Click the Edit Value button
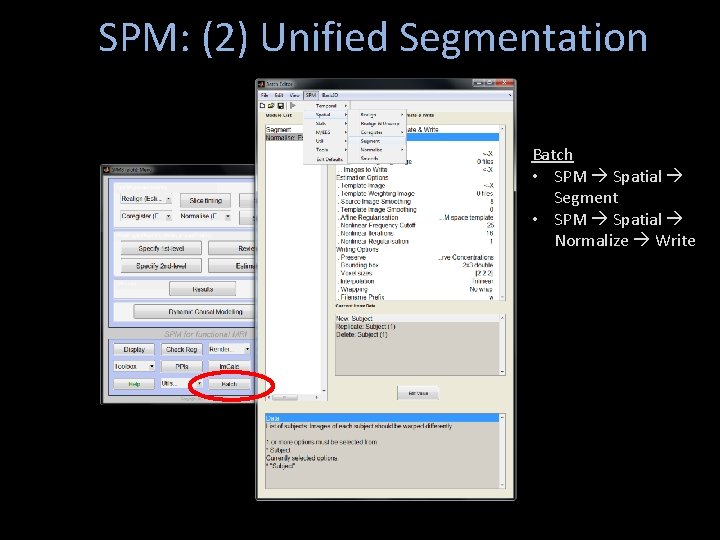 click(x=418, y=393)
